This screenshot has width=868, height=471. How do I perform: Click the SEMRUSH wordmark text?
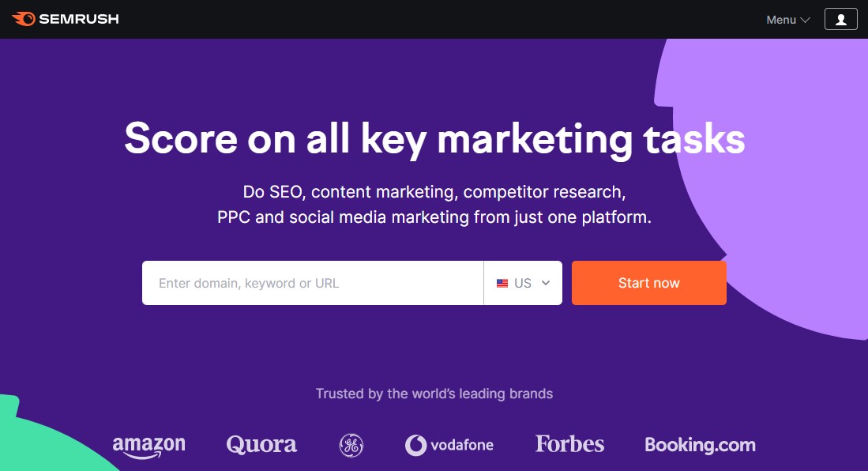tap(79, 19)
